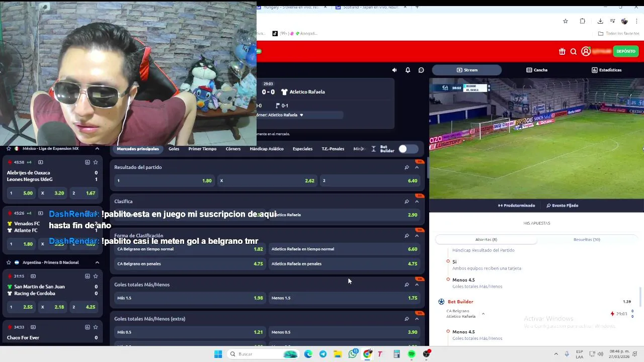This screenshot has width=644, height=362.
Task: Switch to the Goles market tab
Action: pyautogui.click(x=174, y=149)
